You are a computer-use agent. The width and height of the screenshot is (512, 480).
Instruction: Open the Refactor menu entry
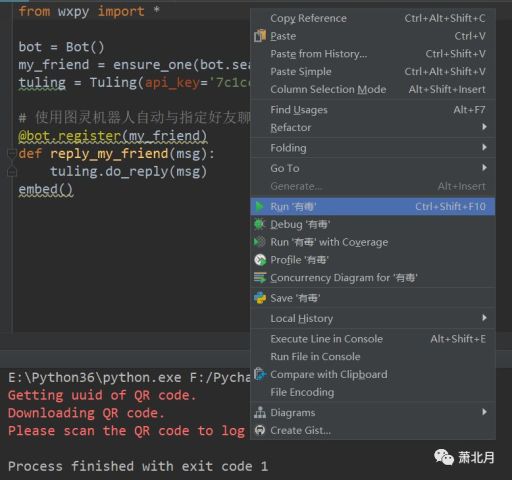point(373,127)
